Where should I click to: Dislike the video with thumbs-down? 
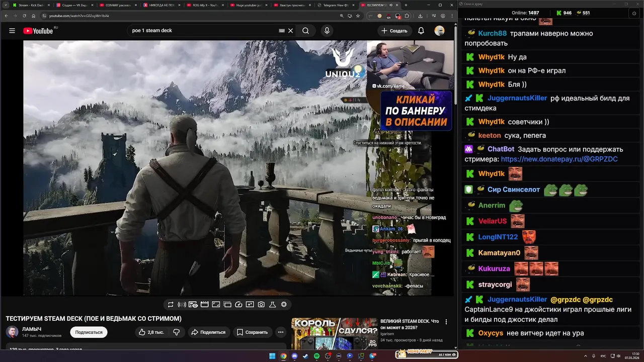point(177,332)
